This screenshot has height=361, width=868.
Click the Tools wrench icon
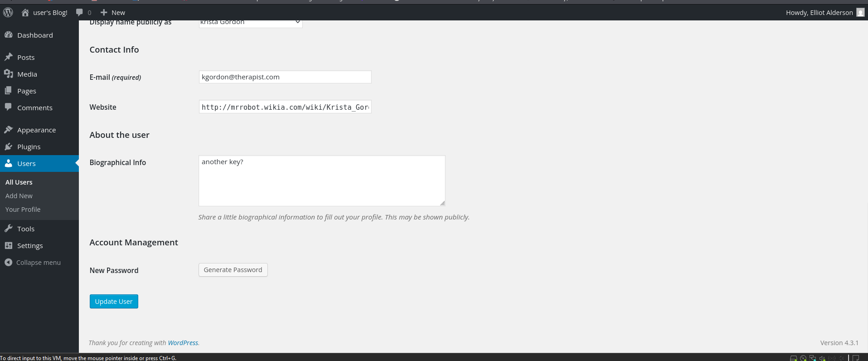pyautogui.click(x=8, y=229)
